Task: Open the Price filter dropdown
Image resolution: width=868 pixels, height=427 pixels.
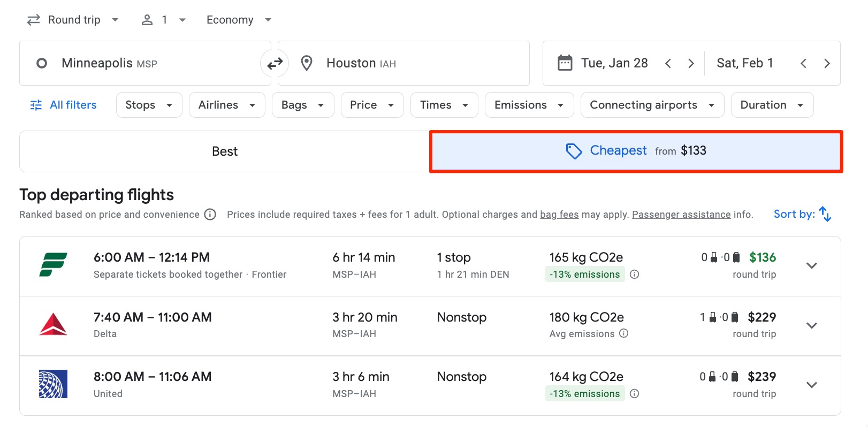Action: pyautogui.click(x=372, y=105)
